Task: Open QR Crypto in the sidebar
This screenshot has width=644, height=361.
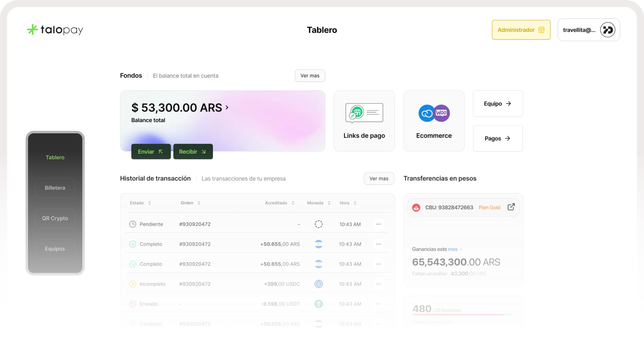Action: [x=55, y=218]
